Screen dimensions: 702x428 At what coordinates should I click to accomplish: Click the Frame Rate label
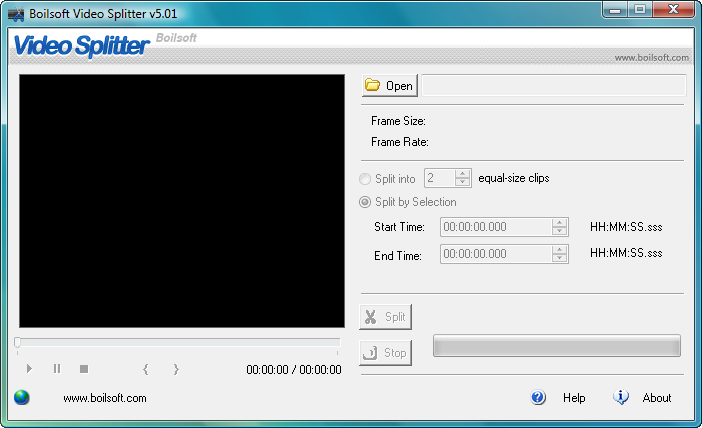coord(400,142)
